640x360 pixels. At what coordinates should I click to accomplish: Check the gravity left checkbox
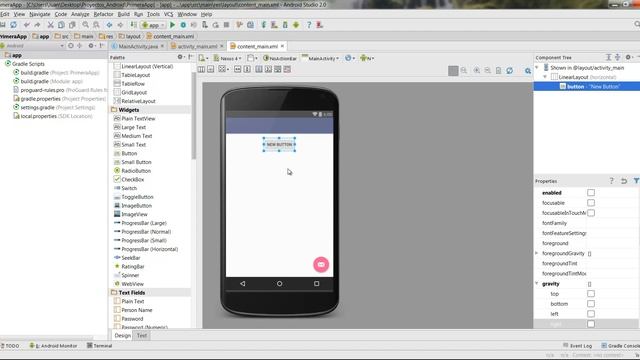pos(591,314)
